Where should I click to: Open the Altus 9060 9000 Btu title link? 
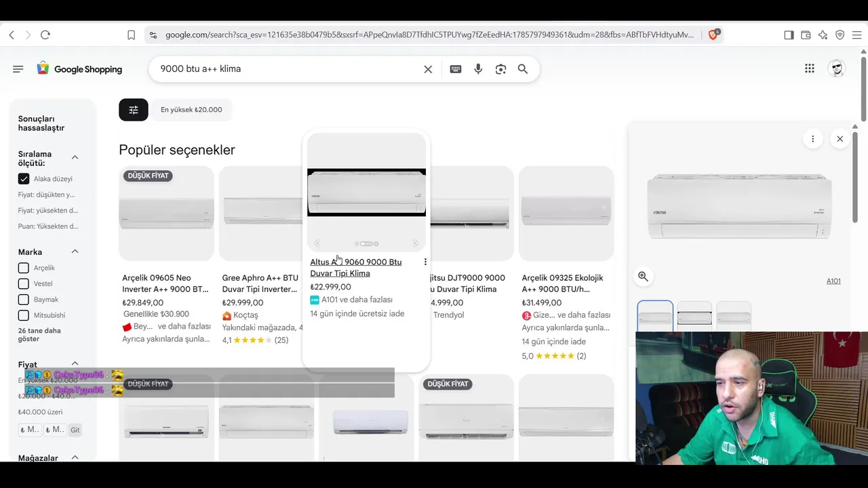click(356, 268)
